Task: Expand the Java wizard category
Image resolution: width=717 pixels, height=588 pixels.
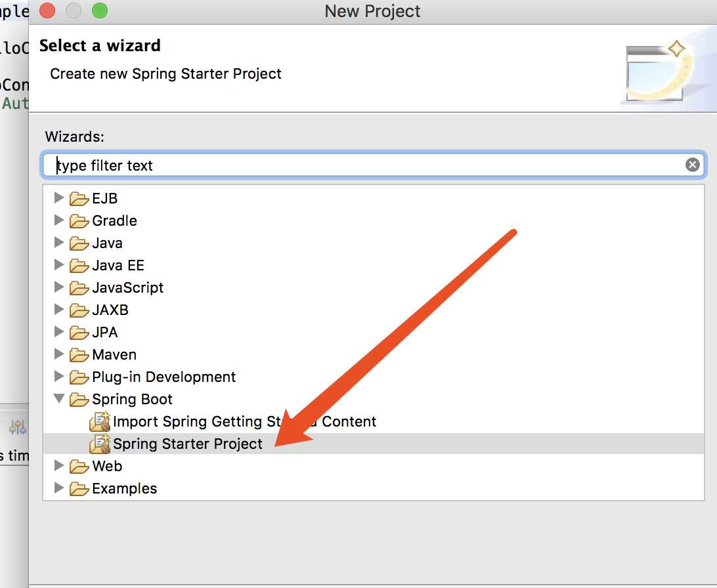Action: (59, 242)
